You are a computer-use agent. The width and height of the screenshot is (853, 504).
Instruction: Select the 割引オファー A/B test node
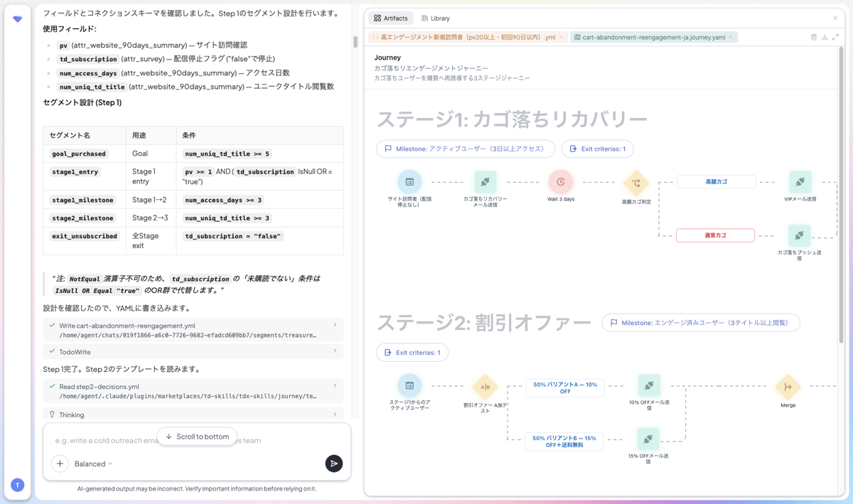(485, 387)
